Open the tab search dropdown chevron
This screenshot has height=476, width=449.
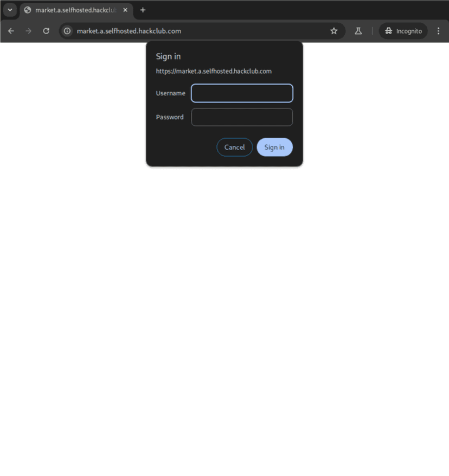(x=10, y=10)
